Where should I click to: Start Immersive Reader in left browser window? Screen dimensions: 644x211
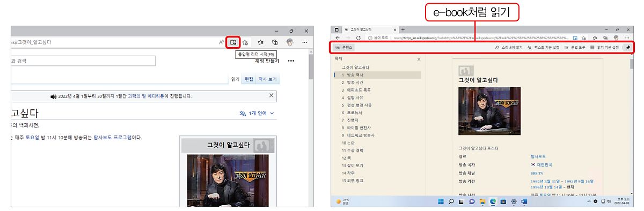(234, 42)
